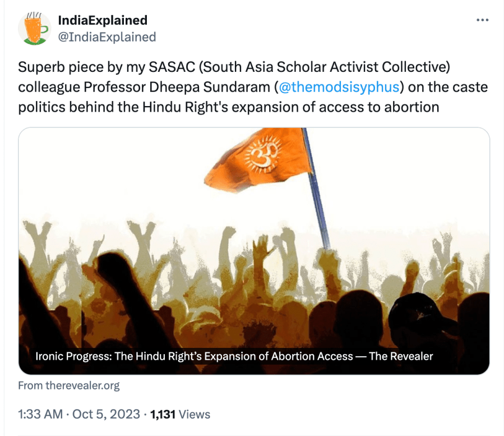504x436 pixels.
Task: Click the @IndiaExplained handle under the name
Action: pos(107,37)
